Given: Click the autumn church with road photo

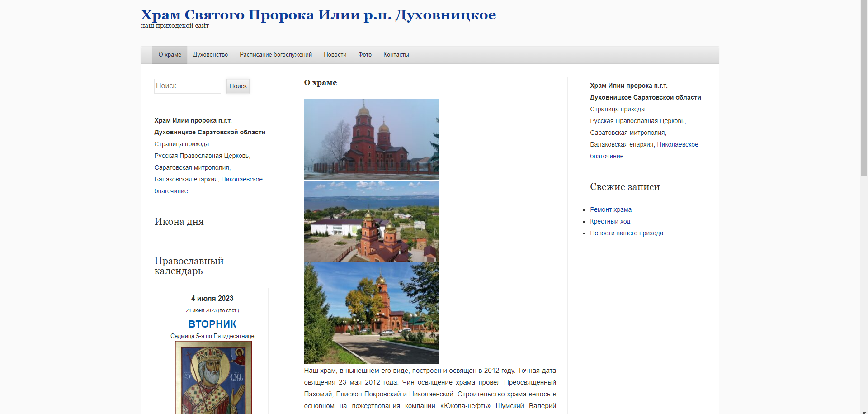Looking at the screenshot, I should tap(371, 313).
